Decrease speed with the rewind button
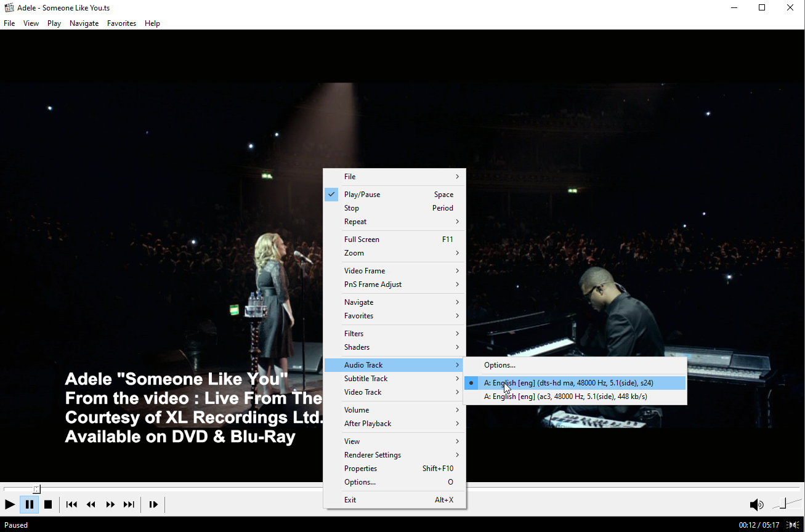The width and height of the screenshot is (805, 532). pyautogui.click(x=91, y=505)
